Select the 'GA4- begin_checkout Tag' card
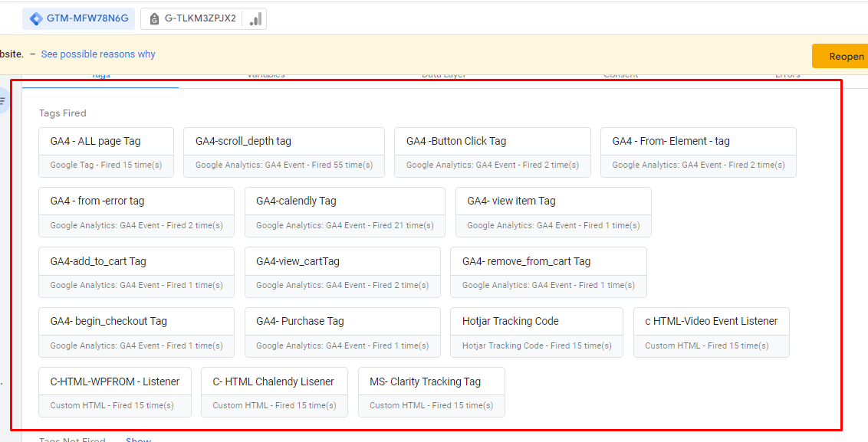This screenshot has height=442, width=868. pos(136,332)
